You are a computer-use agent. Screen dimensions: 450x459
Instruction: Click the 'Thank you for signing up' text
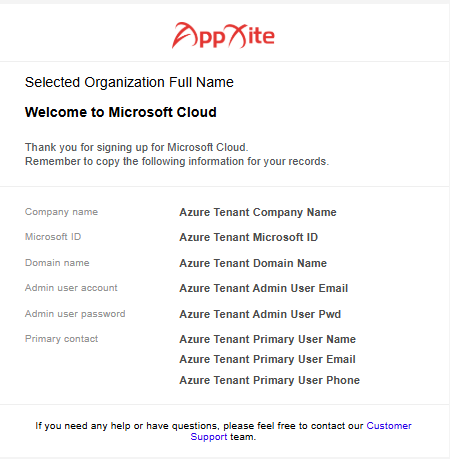pos(137,147)
